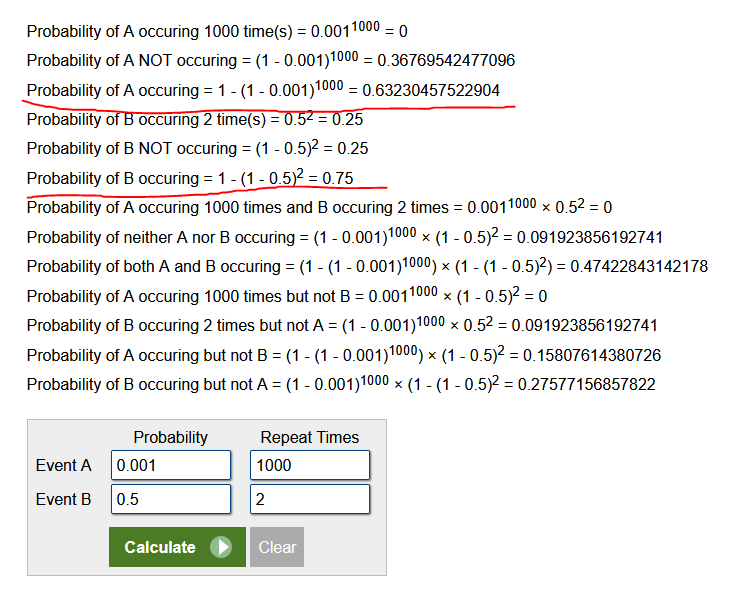Select the 'Repeat Times' column header text
This screenshot has height=606, width=737.
click(x=310, y=437)
